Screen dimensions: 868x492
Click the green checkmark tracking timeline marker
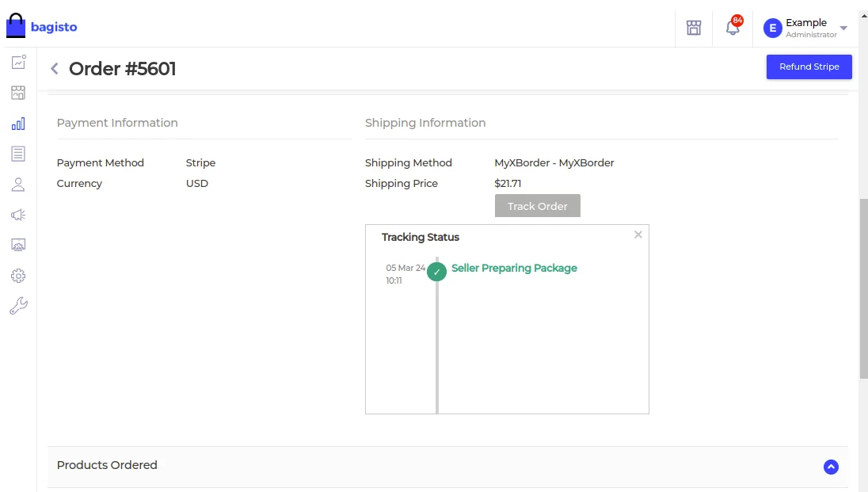(436, 272)
